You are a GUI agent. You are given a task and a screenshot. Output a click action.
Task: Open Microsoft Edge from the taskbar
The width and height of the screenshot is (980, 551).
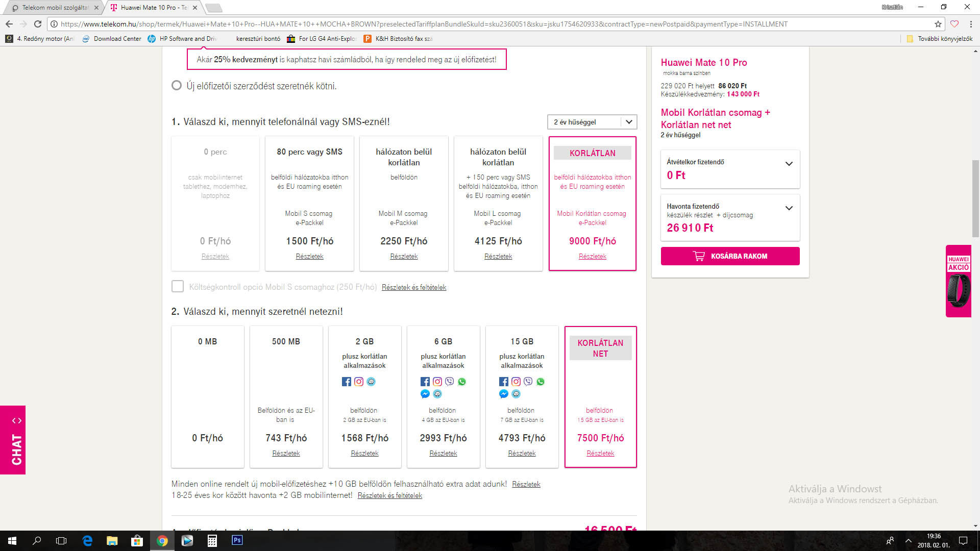tap(87, 541)
